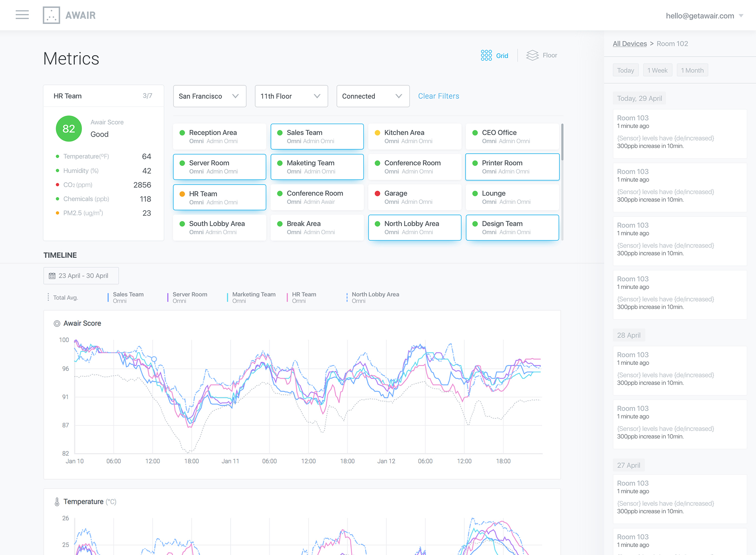Click the Clear Filters link
This screenshot has width=756, height=555.
pos(438,96)
